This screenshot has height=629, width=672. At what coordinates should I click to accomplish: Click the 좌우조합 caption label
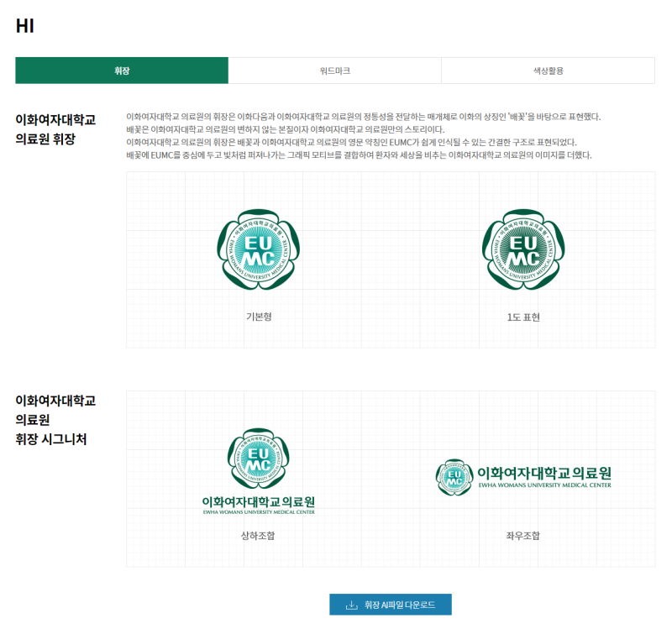coord(523,536)
